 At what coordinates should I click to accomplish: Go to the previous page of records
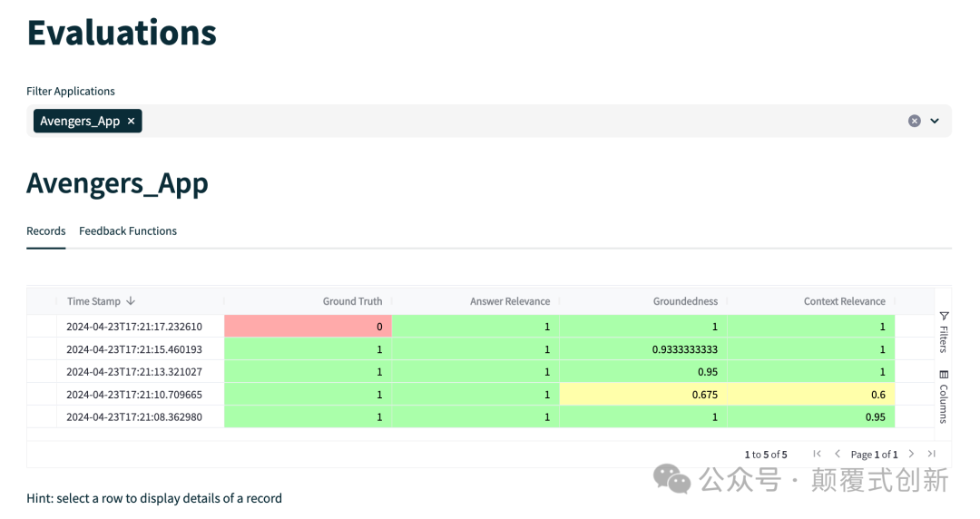click(x=838, y=454)
